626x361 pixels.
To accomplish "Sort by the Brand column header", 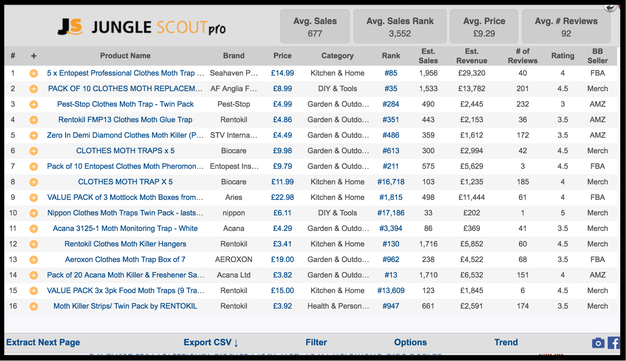I will tap(234, 56).
